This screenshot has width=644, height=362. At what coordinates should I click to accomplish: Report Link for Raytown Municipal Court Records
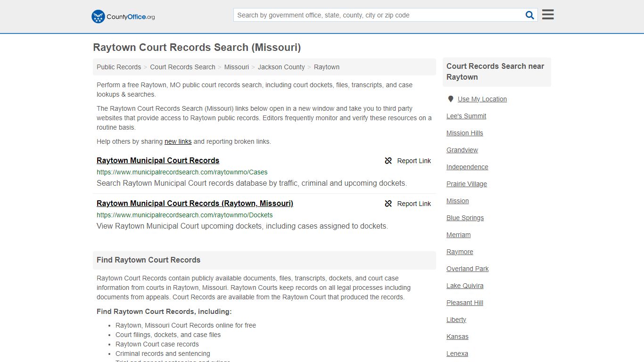pyautogui.click(x=414, y=161)
